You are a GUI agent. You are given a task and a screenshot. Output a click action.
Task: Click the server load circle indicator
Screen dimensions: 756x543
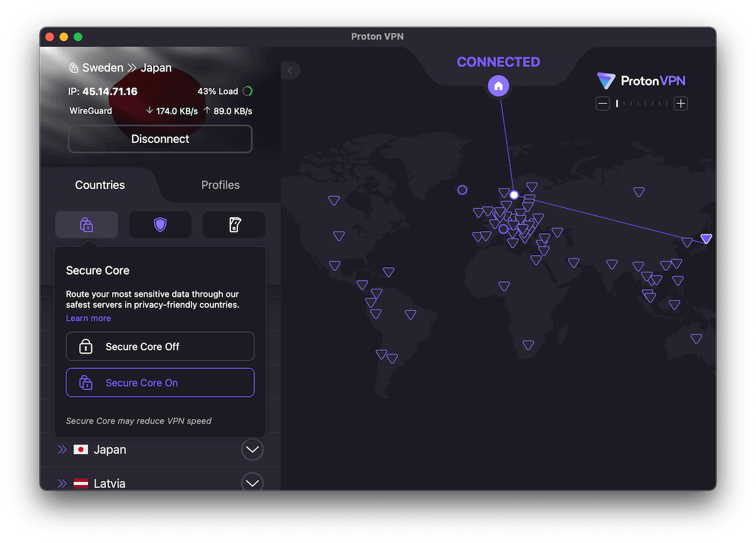point(248,91)
